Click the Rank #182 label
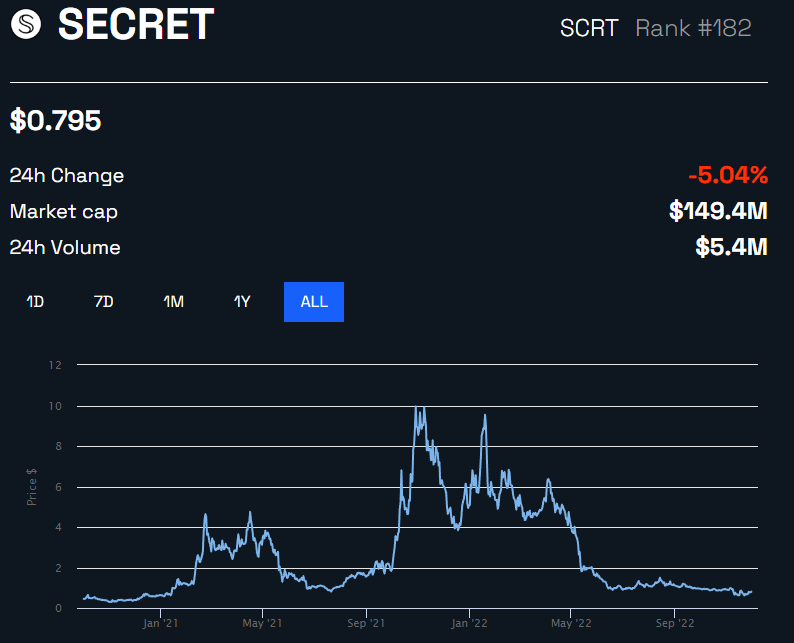The image size is (794, 643). [693, 28]
